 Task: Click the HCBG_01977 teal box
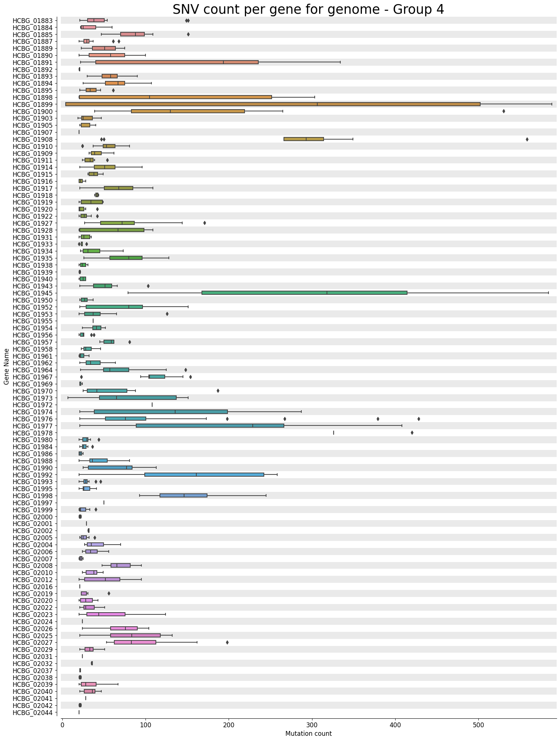(x=210, y=425)
